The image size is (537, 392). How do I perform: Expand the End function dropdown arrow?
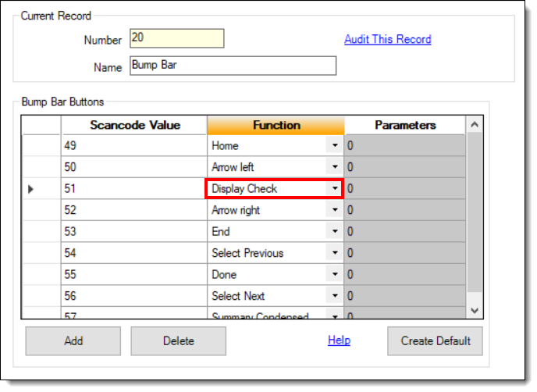pyautogui.click(x=335, y=232)
